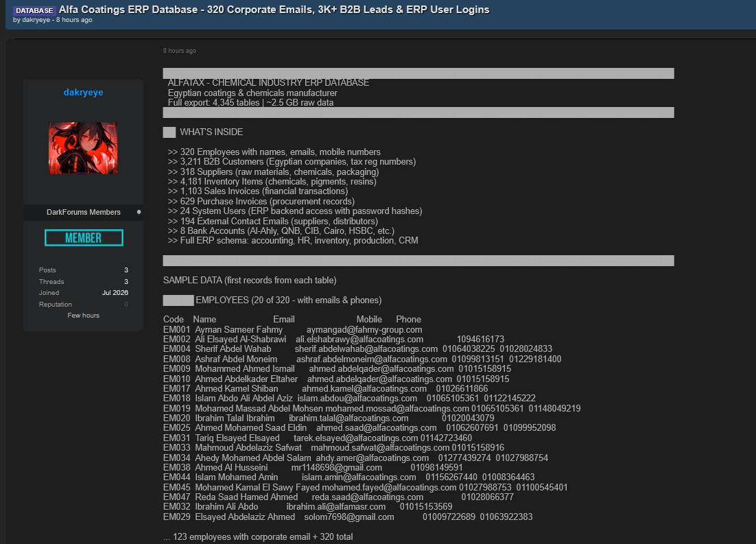
Task: Select the WHAT'S INSIDE heading
Action: click(211, 132)
